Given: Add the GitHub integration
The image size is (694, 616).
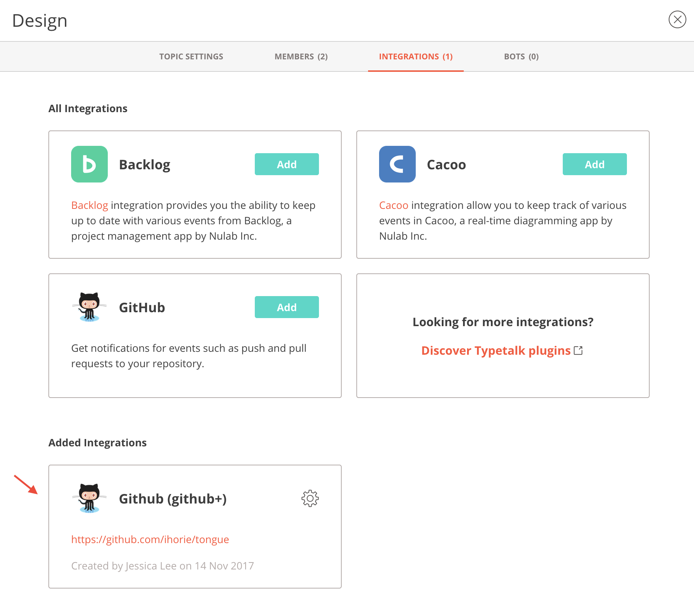Looking at the screenshot, I should (x=287, y=307).
